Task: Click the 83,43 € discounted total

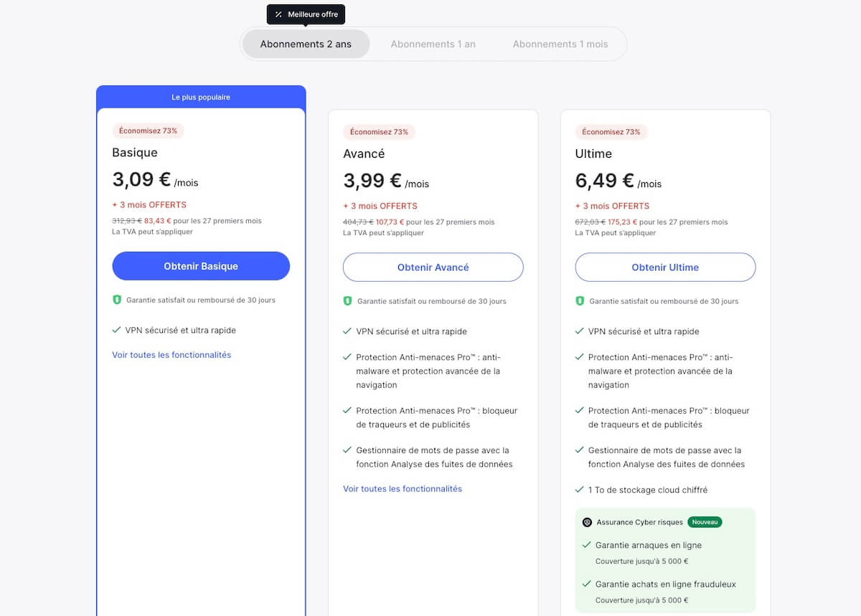Action: pyautogui.click(x=158, y=221)
